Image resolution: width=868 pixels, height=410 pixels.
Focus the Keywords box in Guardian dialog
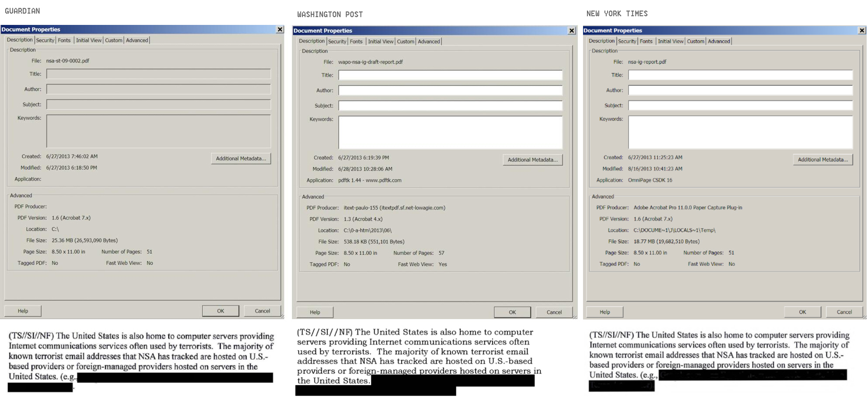coord(159,132)
